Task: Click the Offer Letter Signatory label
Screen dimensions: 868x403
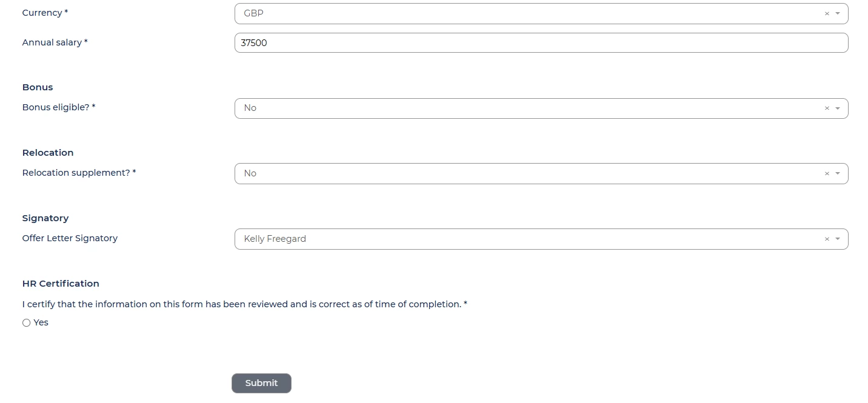Action: (70, 238)
